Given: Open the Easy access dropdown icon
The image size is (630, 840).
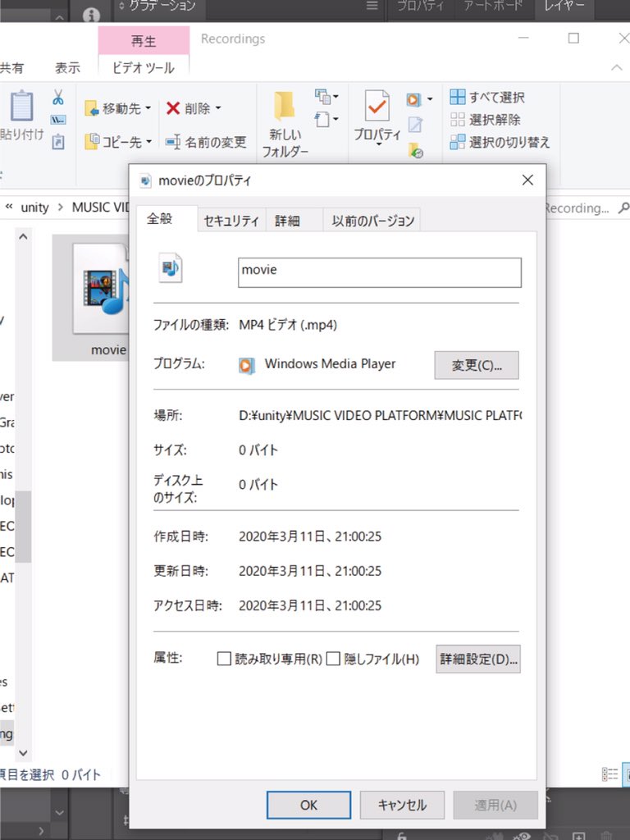Looking at the screenshot, I should pos(326,119).
